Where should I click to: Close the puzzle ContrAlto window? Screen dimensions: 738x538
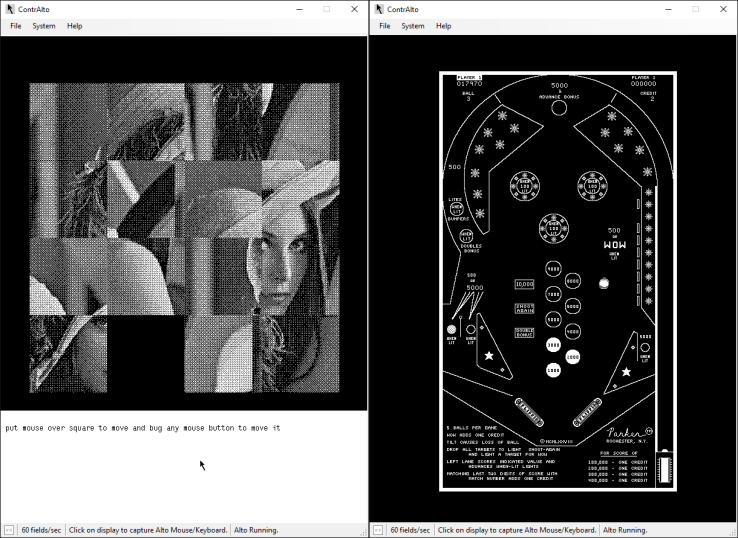coord(354,9)
